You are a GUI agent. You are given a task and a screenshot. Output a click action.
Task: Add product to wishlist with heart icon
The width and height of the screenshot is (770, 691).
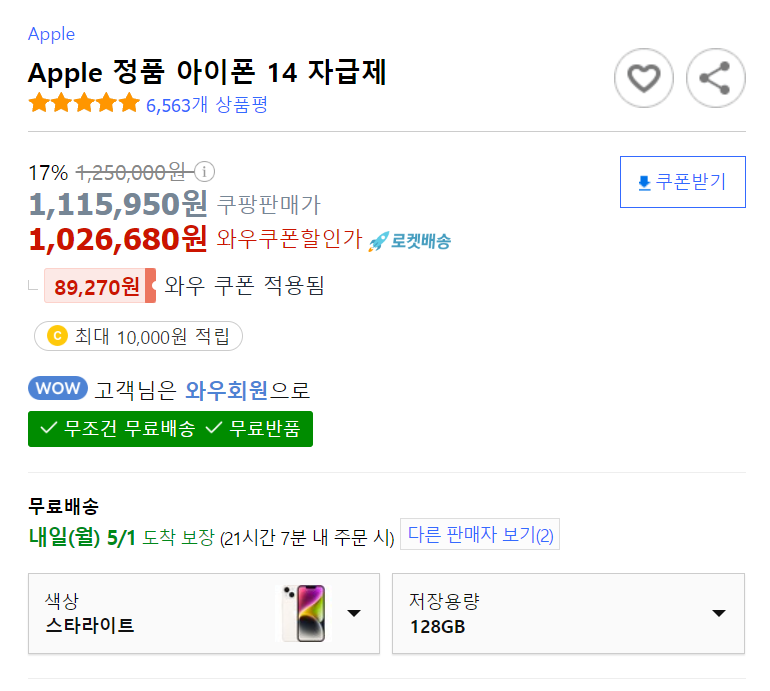pyautogui.click(x=643, y=78)
